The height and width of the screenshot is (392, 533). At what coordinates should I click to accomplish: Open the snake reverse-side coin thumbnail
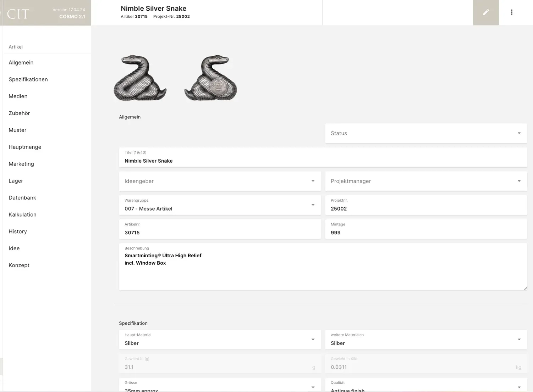211,78
